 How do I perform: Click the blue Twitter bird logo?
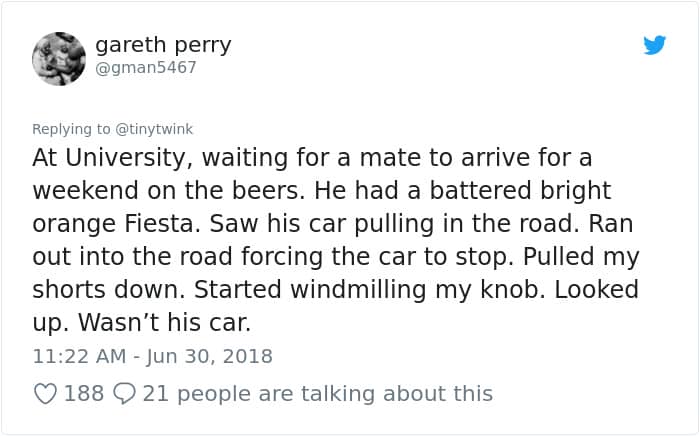coord(655,45)
